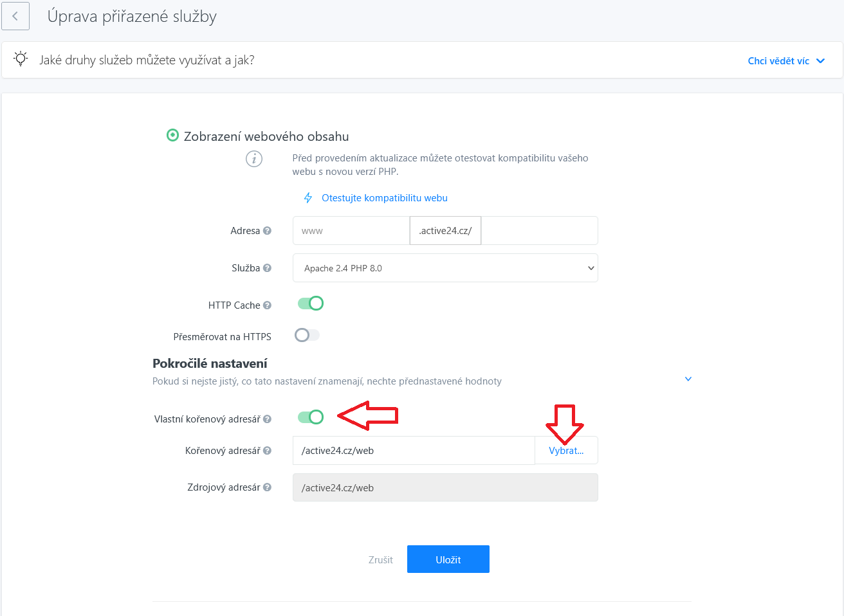
Task: Click the Přesměrovat na HTTPS label
Action: click(222, 337)
